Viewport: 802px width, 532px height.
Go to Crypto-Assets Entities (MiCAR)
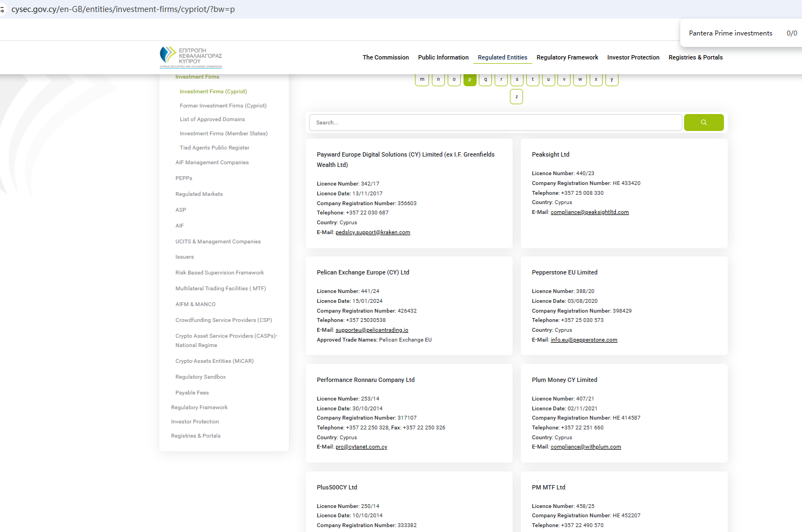[x=214, y=361]
